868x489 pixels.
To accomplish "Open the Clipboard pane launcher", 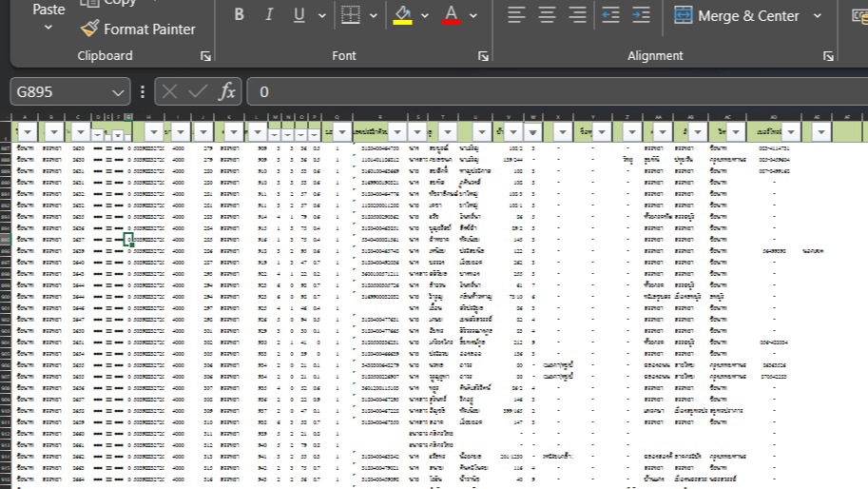I will [x=205, y=56].
